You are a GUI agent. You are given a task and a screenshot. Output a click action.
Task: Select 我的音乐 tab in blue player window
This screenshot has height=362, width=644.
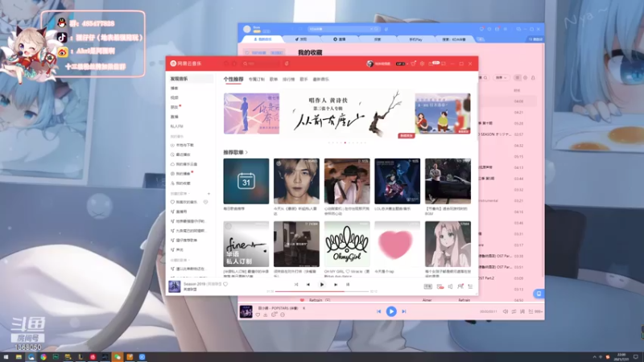tap(263, 39)
